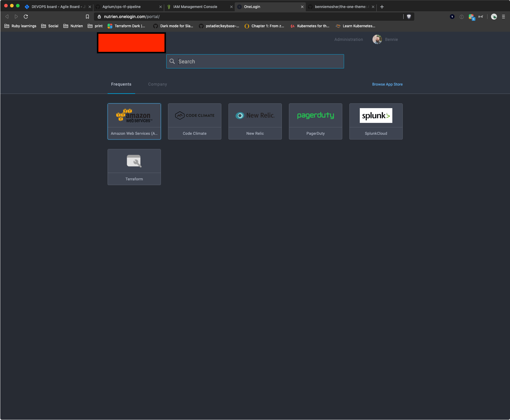This screenshot has width=510, height=420.
Task: Click the lock icon in the address bar
Action: pos(99,17)
